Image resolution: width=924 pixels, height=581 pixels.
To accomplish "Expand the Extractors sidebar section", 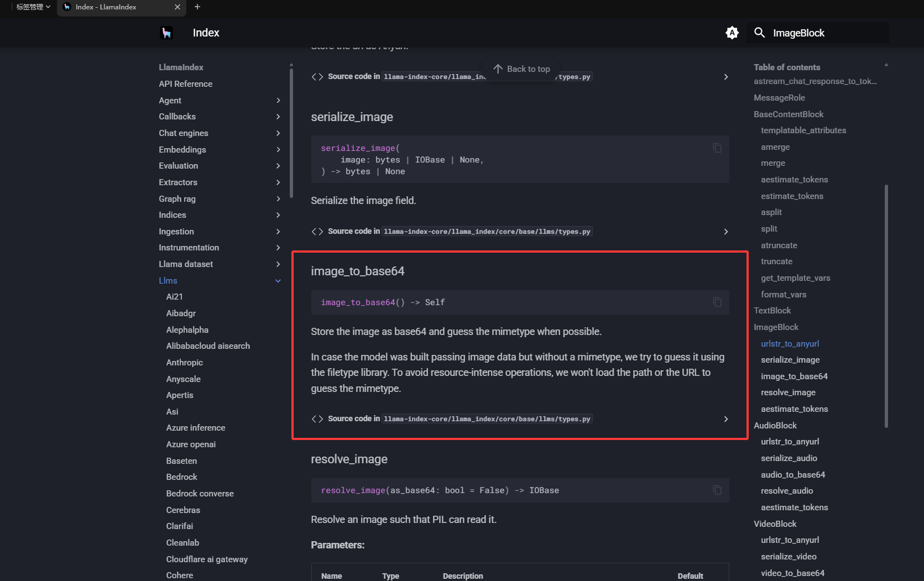I will pos(278,182).
